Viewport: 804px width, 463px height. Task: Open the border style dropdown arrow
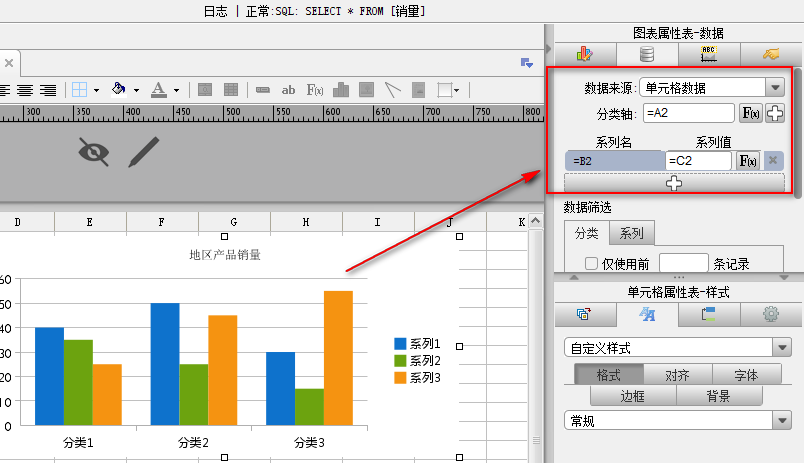[x=96, y=90]
